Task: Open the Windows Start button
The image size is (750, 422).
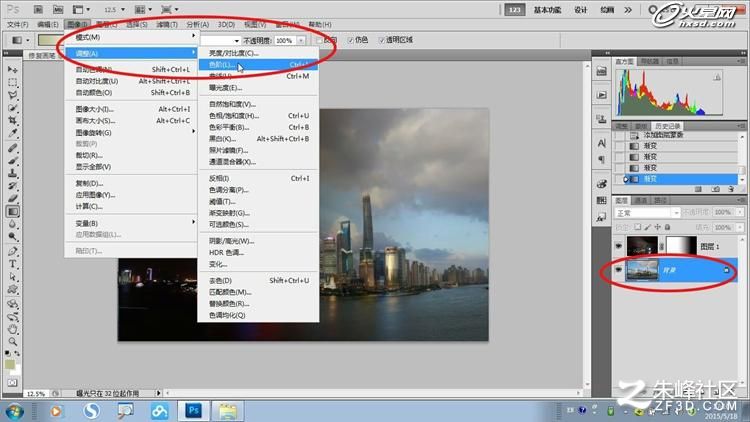Action: click(14, 411)
